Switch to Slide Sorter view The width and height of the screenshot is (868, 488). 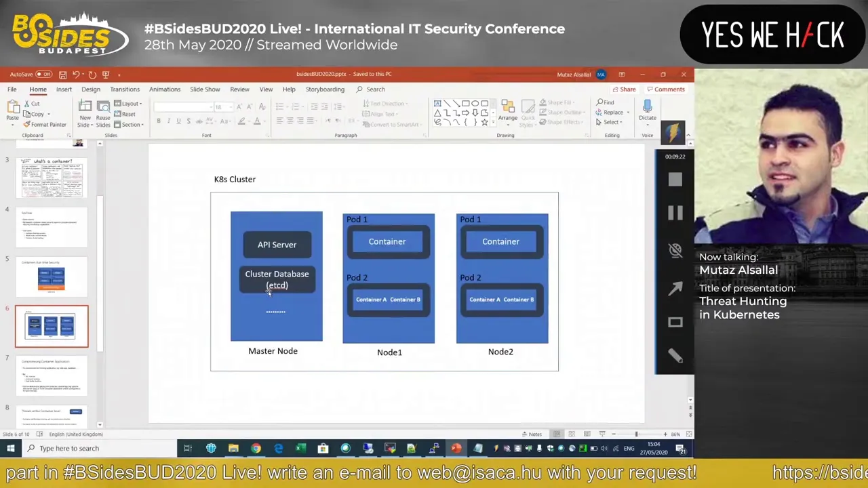[572, 434]
